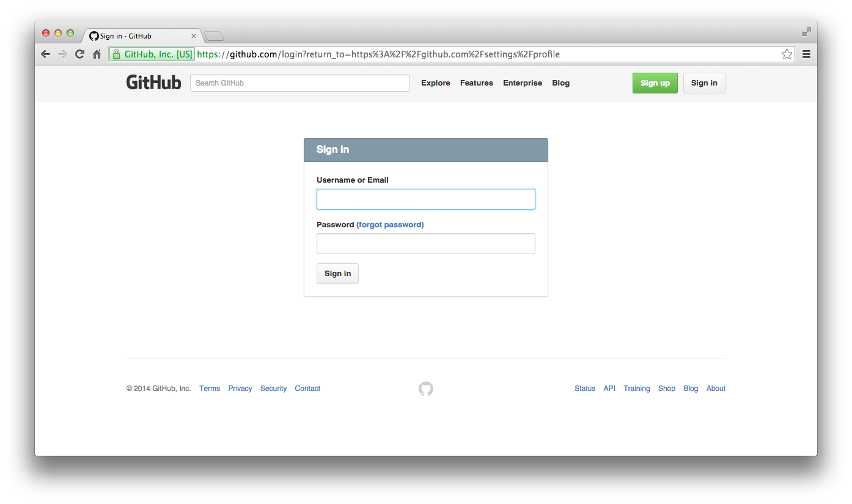Screen dimensions: 852x504
Task: Minimize the window with the yellow button
Action: click(x=58, y=33)
